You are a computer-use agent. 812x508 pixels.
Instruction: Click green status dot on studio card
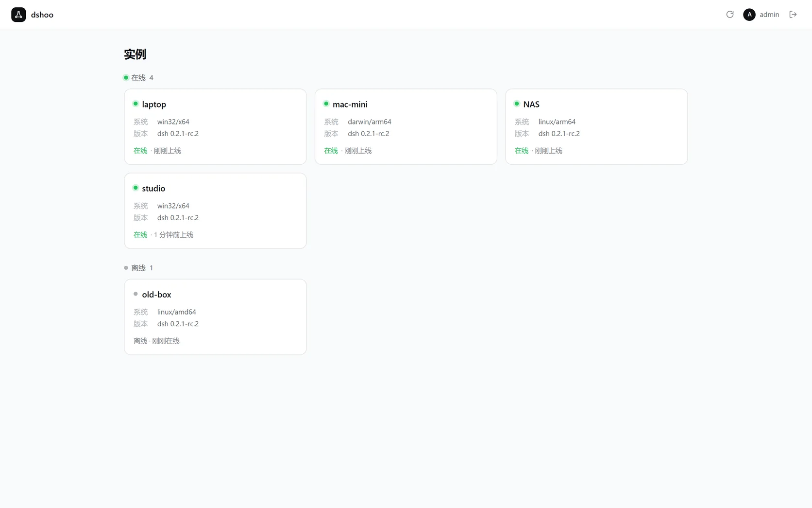pyautogui.click(x=135, y=188)
